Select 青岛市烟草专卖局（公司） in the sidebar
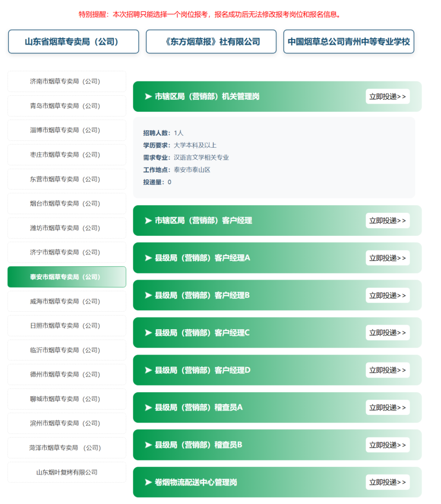 pyautogui.click(x=67, y=106)
